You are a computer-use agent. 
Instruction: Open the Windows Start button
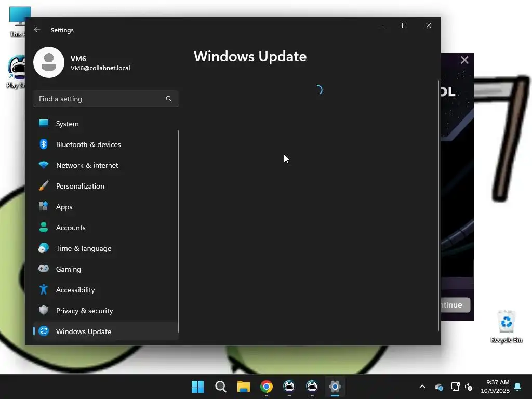tap(197, 387)
